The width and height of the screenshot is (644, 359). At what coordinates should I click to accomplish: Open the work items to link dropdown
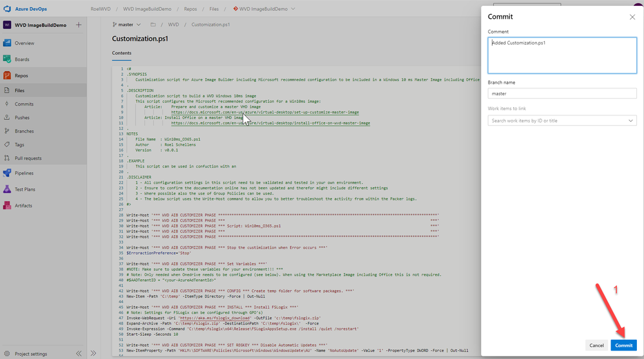562,121
